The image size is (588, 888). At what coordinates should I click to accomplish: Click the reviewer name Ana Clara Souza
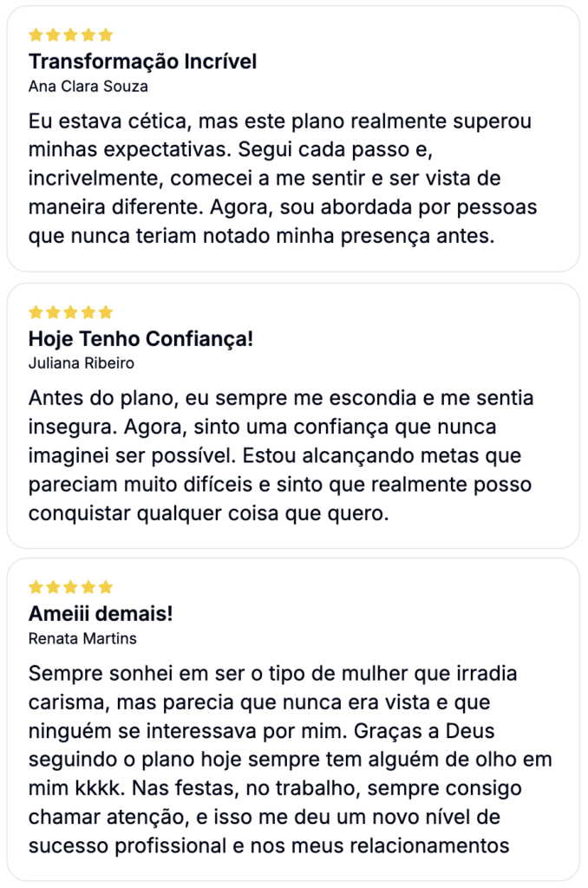tap(88, 87)
